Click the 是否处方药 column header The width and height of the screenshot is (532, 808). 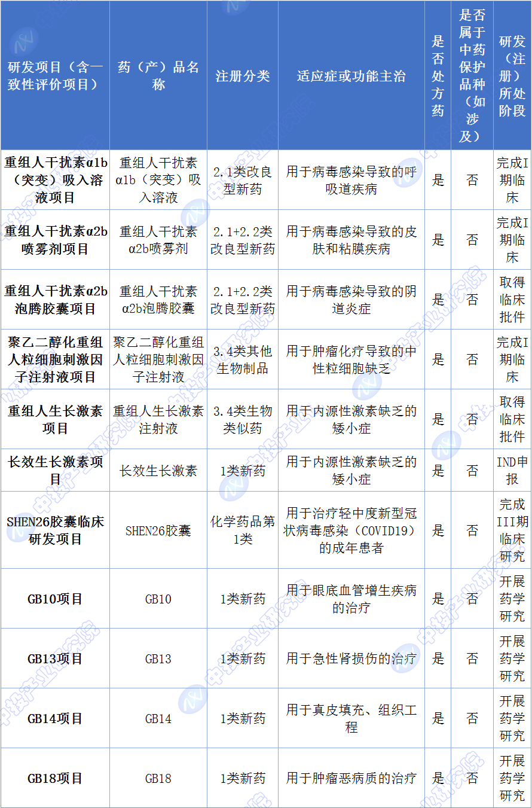point(438,76)
